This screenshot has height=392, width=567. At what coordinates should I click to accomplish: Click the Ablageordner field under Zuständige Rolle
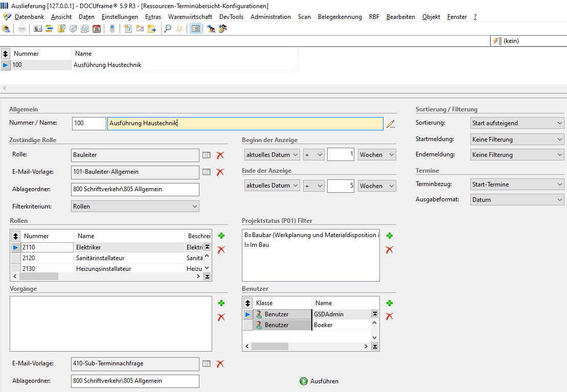pyautogui.click(x=135, y=190)
